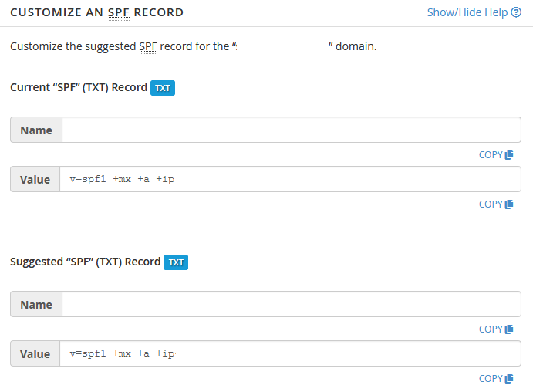Viewport: 533px width, 392px height.
Task: Click the TXT badge beside Current SPF Record
Action: tap(163, 88)
